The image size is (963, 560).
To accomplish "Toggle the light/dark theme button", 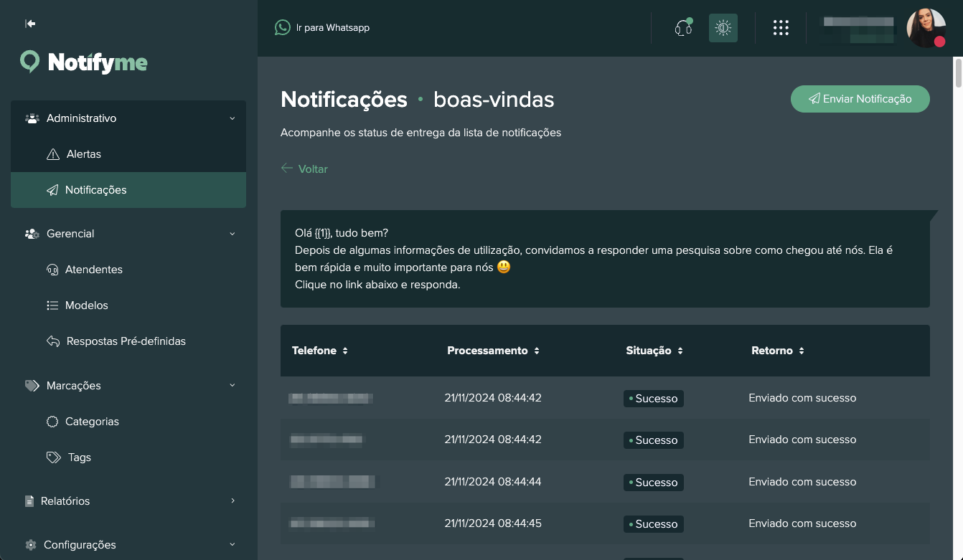I will pos(723,28).
